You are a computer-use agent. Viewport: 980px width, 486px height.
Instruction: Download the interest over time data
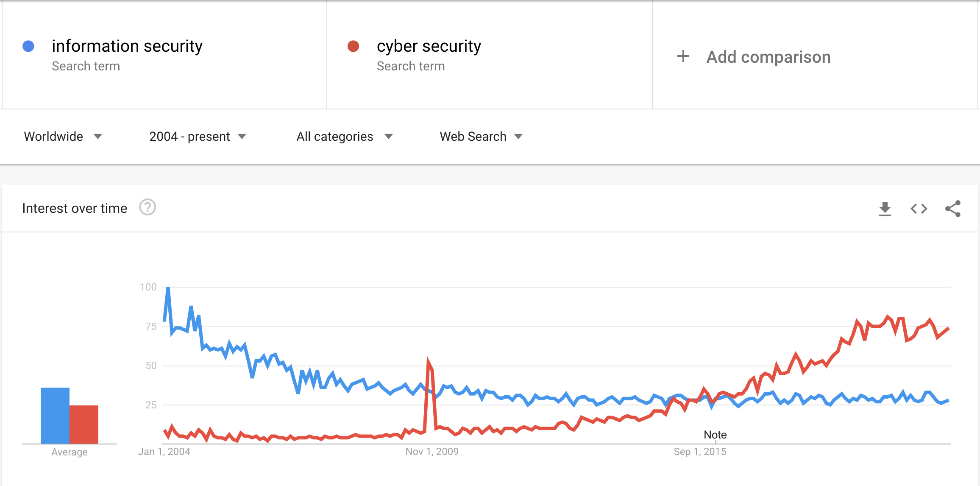point(885,209)
